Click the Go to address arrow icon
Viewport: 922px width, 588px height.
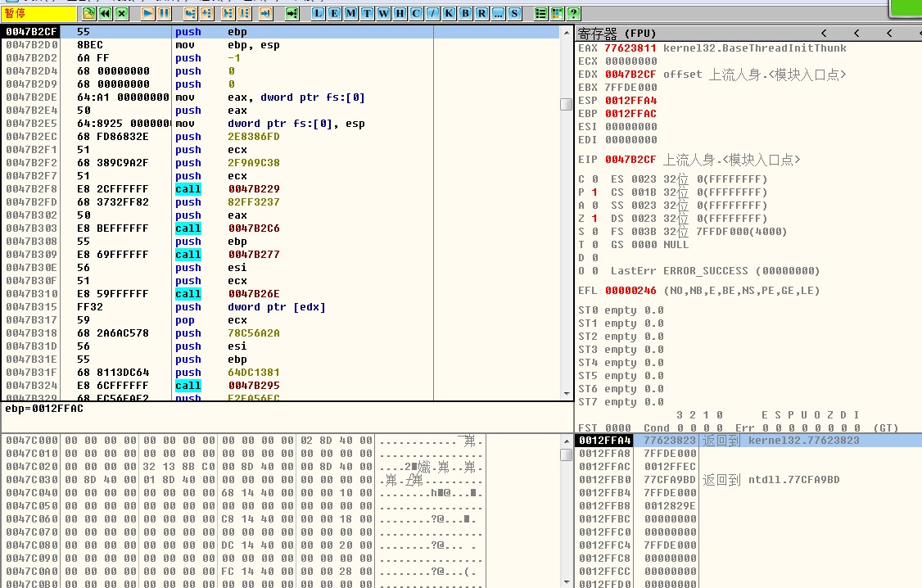click(x=292, y=13)
